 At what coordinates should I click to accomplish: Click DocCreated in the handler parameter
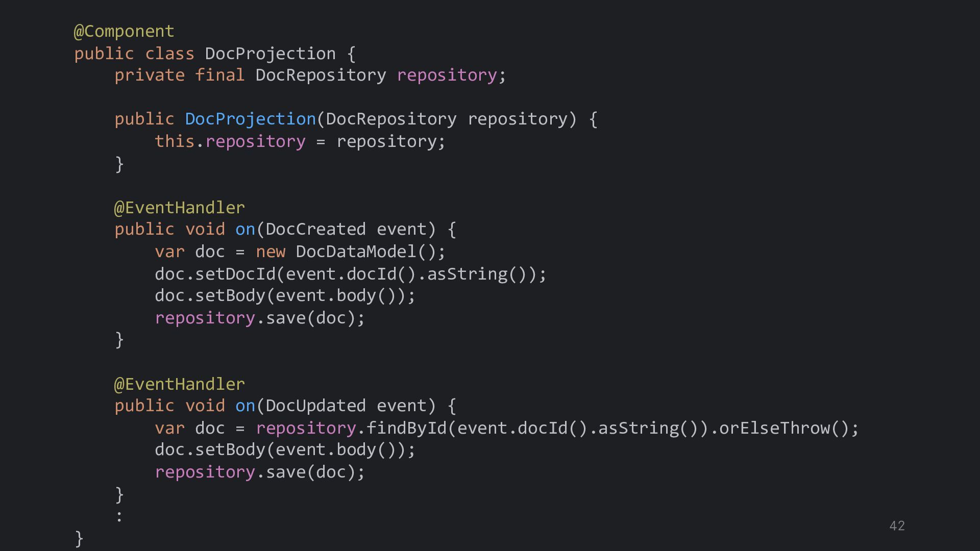(x=315, y=230)
